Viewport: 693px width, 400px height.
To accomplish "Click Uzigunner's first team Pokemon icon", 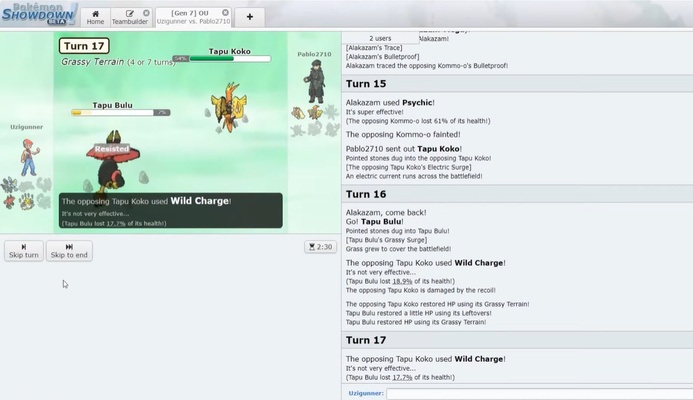I will tap(9, 184).
